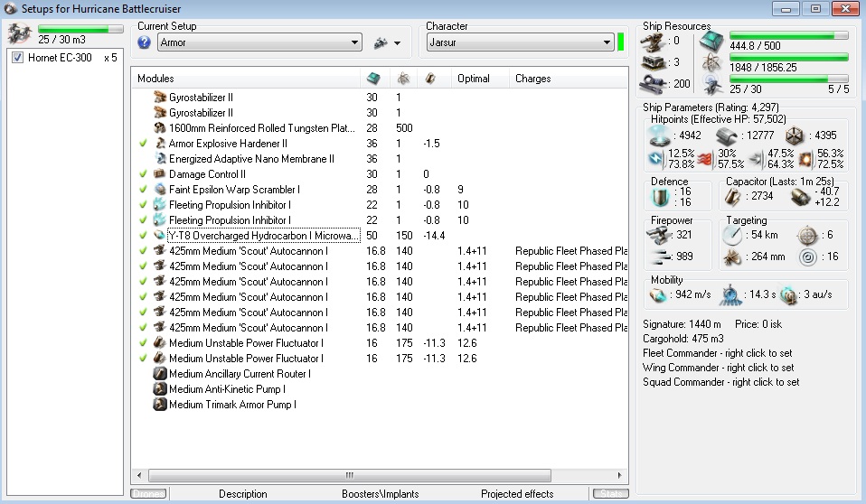Open the Current Setup dropdown showing Armor
The image size is (866, 504).
tap(259, 42)
